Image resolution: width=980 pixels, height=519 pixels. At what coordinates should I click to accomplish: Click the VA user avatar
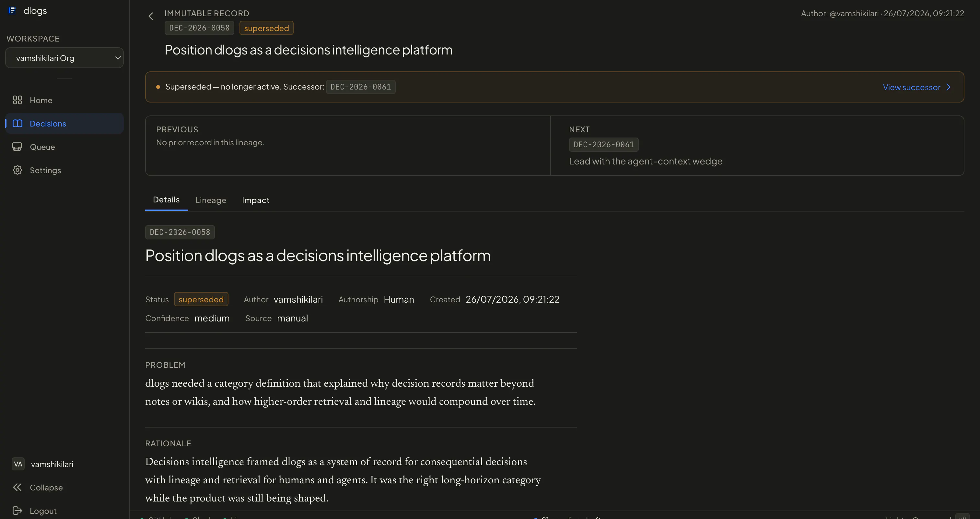[18, 464]
